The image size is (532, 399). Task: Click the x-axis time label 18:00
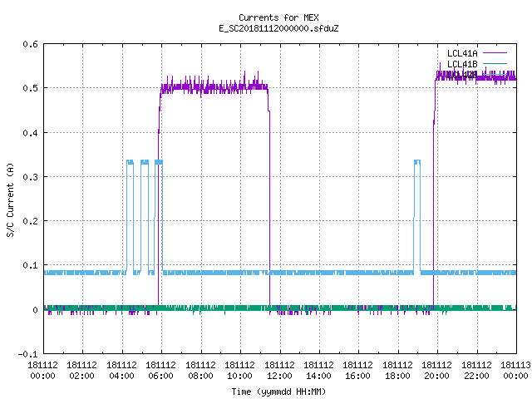tap(397, 376)
